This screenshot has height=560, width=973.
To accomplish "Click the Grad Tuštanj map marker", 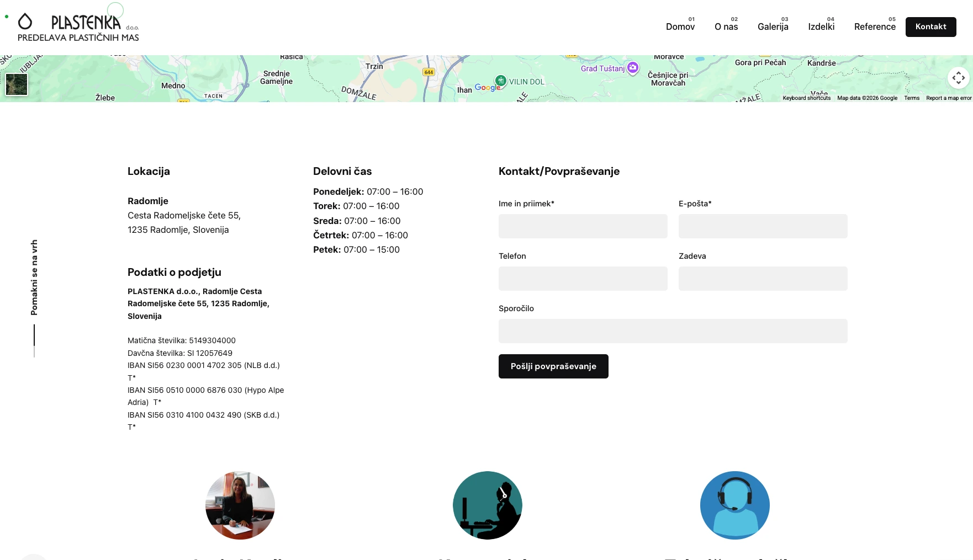I will point(633,68).
